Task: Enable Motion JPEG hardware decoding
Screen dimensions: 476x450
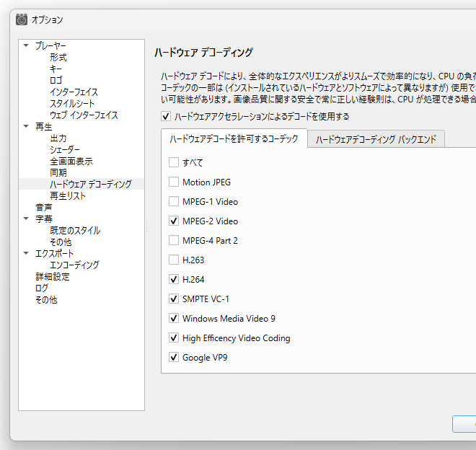Action: coord(174,182)
